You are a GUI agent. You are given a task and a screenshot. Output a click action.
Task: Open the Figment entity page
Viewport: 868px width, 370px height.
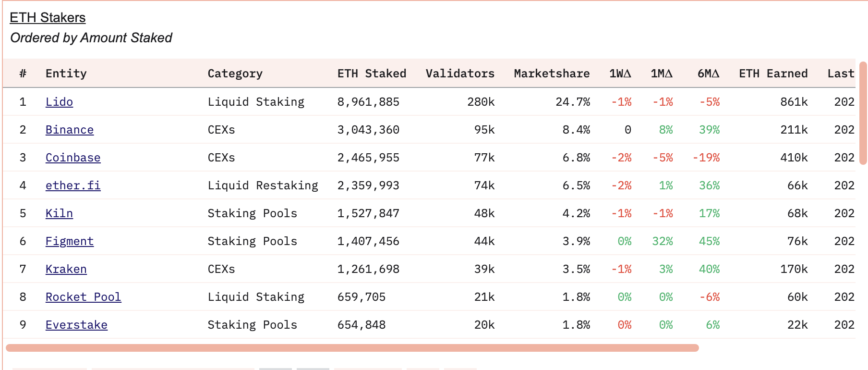[x=70, y=241]
